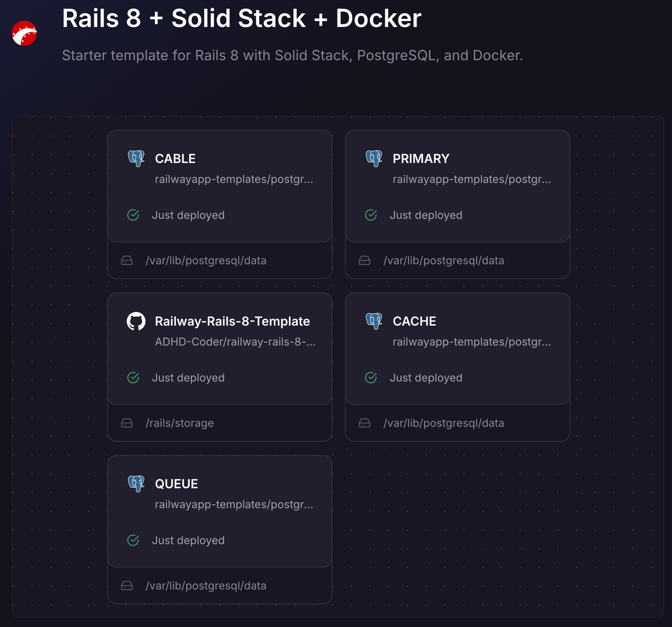This screenshot has height=627, width=672.
Task: Open the GitHub icon on Railway-Rails-8-Template
Action: coord(136,321)
